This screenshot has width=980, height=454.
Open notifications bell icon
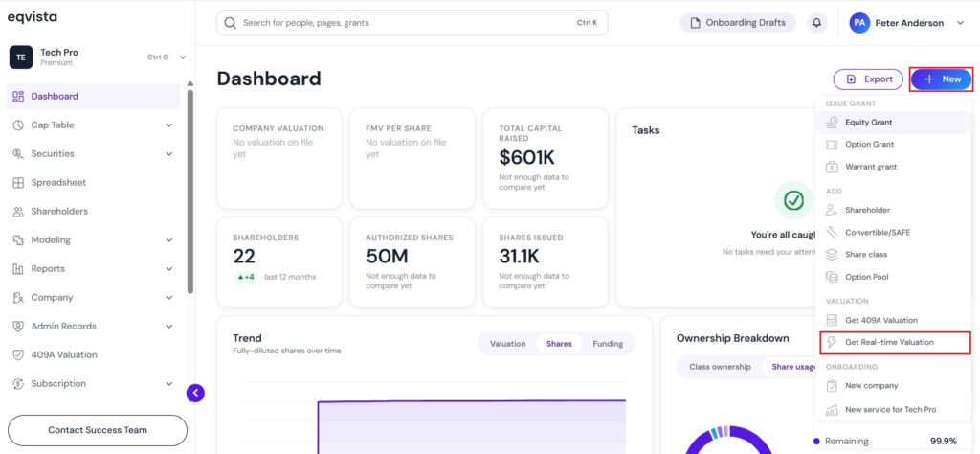816,23
